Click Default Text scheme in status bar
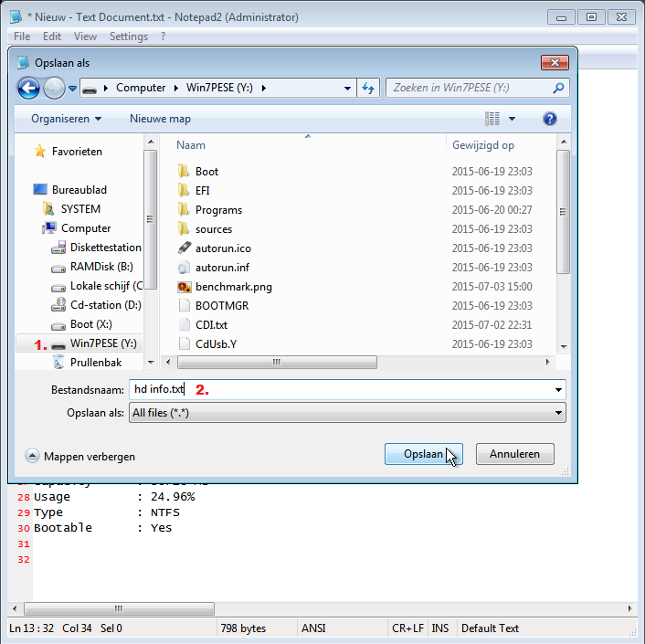 pos(490,628)
